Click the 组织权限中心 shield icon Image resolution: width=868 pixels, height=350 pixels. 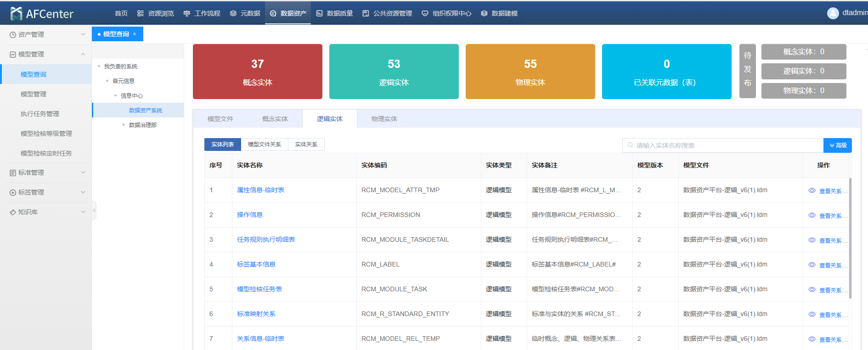(x=425, y=13)
